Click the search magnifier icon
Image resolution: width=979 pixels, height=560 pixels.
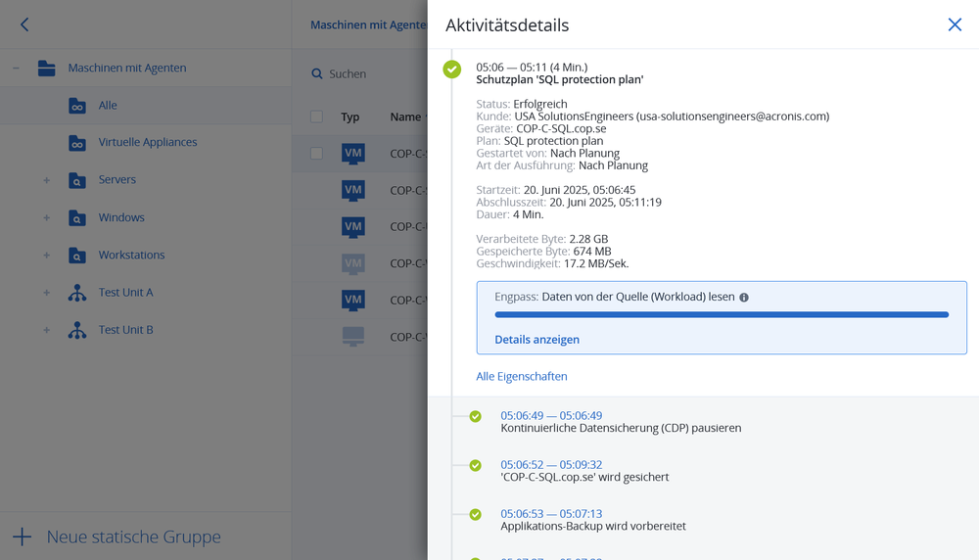317,74
